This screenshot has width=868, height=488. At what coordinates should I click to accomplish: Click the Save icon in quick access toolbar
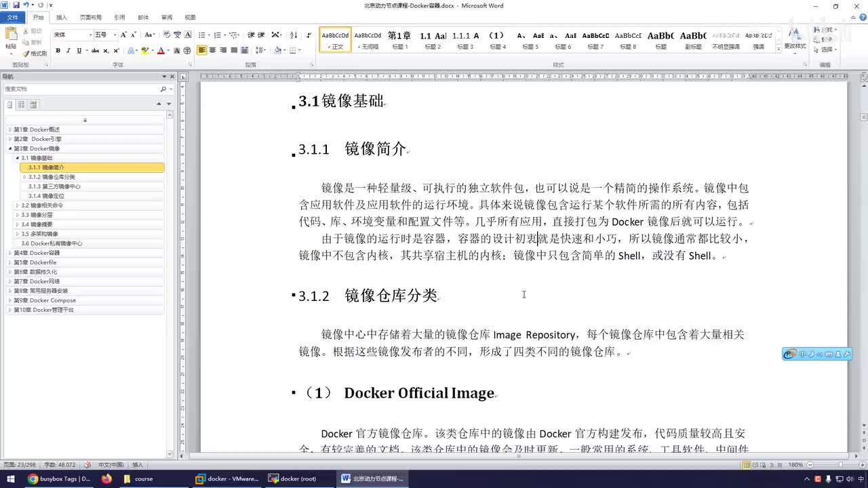(16, 5)
